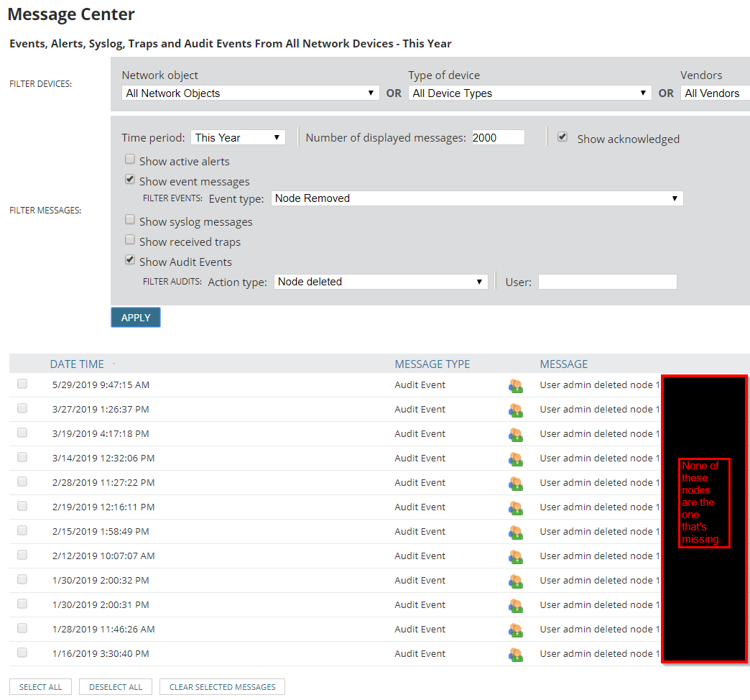Click Audit Event type in 3/19/2019 4:17:18 PM row
Viewport: 750px width, 700px height.
coord(420,433)
